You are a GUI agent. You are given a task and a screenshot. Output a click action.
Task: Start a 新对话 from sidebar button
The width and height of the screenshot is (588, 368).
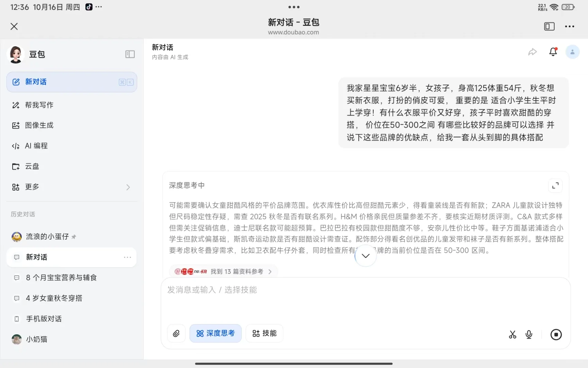[72, 82]
